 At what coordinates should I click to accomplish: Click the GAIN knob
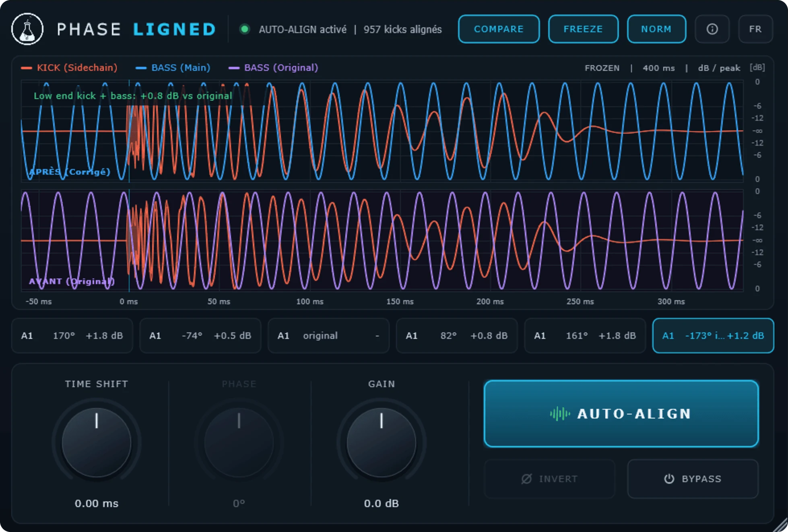click(x=382, y=443)
